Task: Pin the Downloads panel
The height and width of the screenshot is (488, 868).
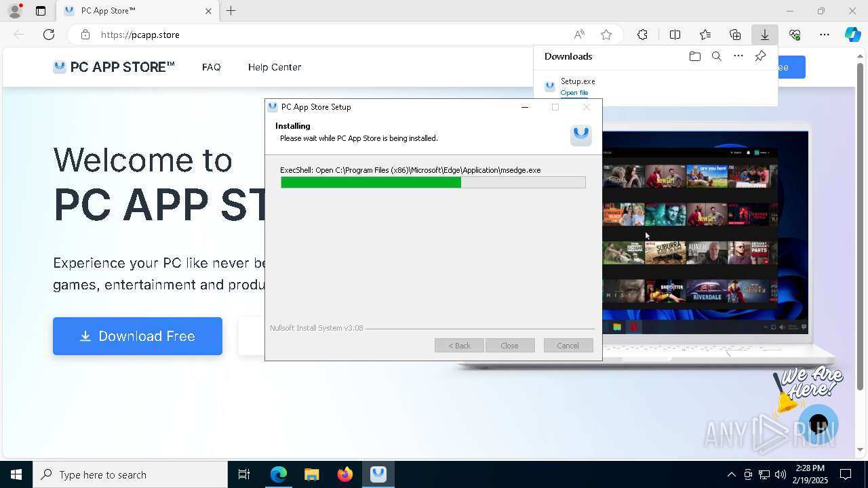Action: [x=760, y=56]
